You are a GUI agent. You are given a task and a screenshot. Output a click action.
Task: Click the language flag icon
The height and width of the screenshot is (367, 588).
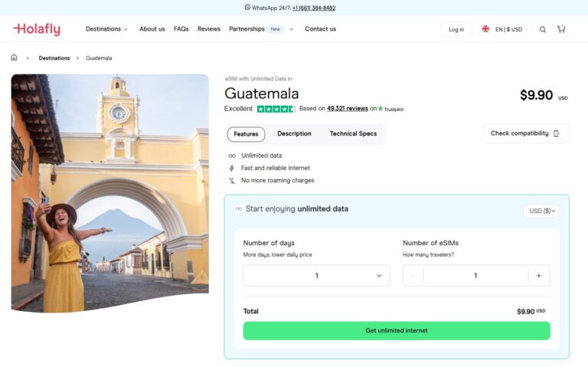tap(485, 29)
